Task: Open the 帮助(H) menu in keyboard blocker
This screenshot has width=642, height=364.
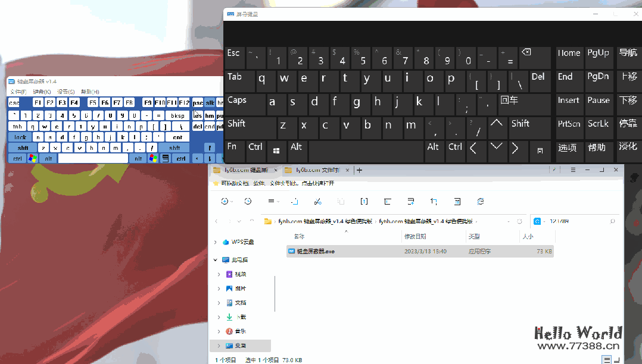Action: [x=90, y=92]
